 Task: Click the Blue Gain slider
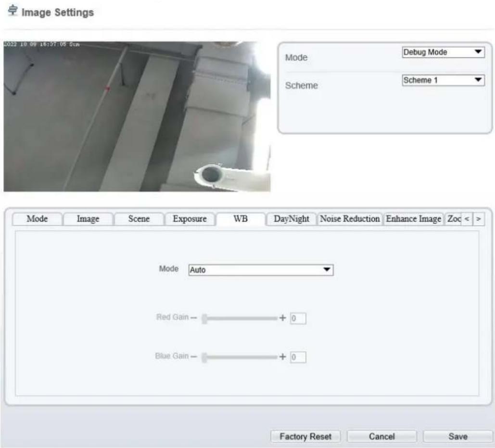coord(240,357)
